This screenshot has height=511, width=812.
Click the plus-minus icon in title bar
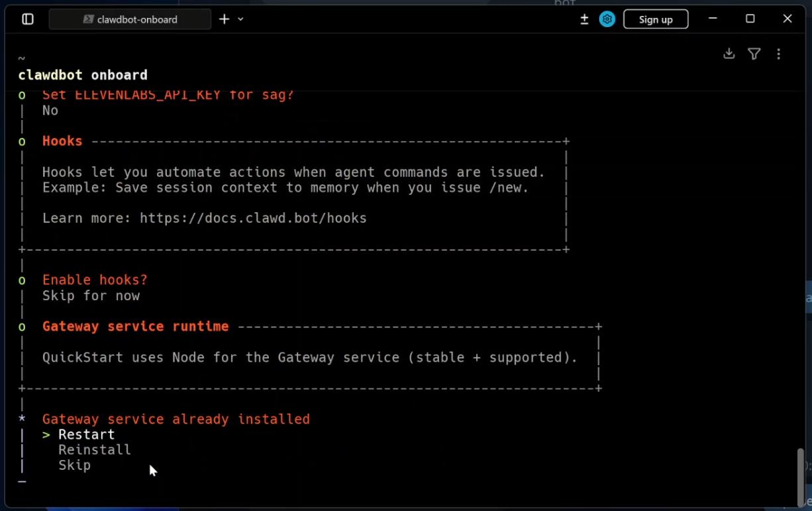(x=584, y=19)
